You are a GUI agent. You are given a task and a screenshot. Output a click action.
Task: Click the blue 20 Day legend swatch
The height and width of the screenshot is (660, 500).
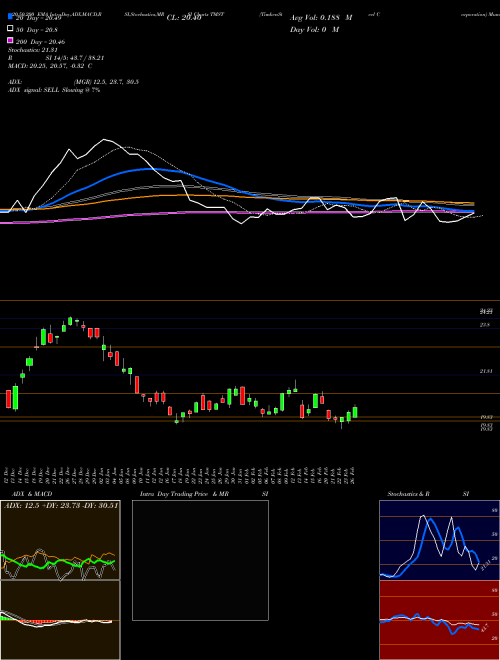coord(11,17)
